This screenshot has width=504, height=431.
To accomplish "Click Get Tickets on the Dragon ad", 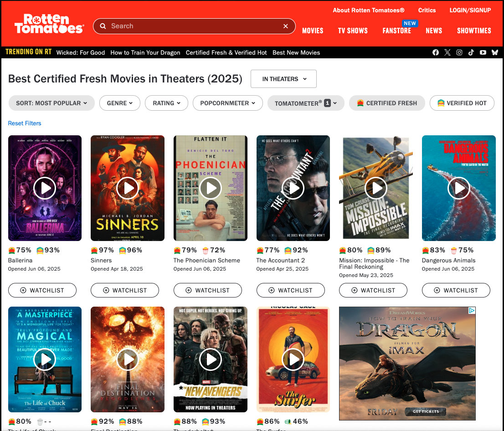I will click(x=426, y=411).
